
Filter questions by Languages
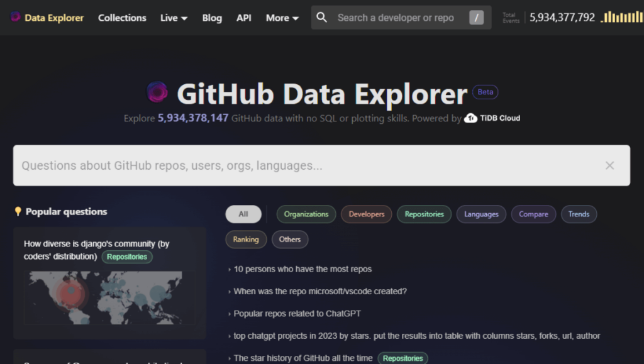pos(481,214)
